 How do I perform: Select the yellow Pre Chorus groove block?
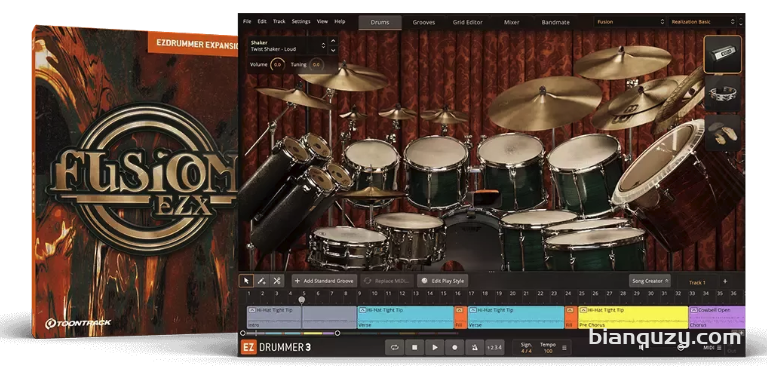[633, 317]
